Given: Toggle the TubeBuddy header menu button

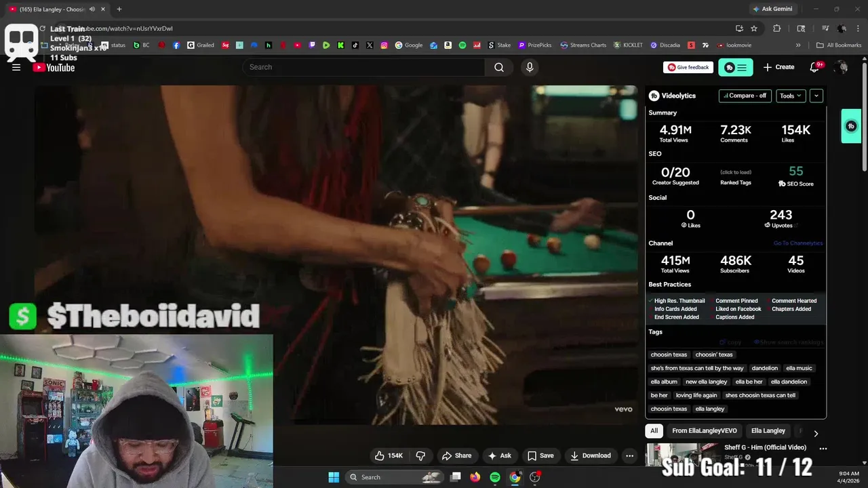Looking at the screenshot, I should pos(736,67).
